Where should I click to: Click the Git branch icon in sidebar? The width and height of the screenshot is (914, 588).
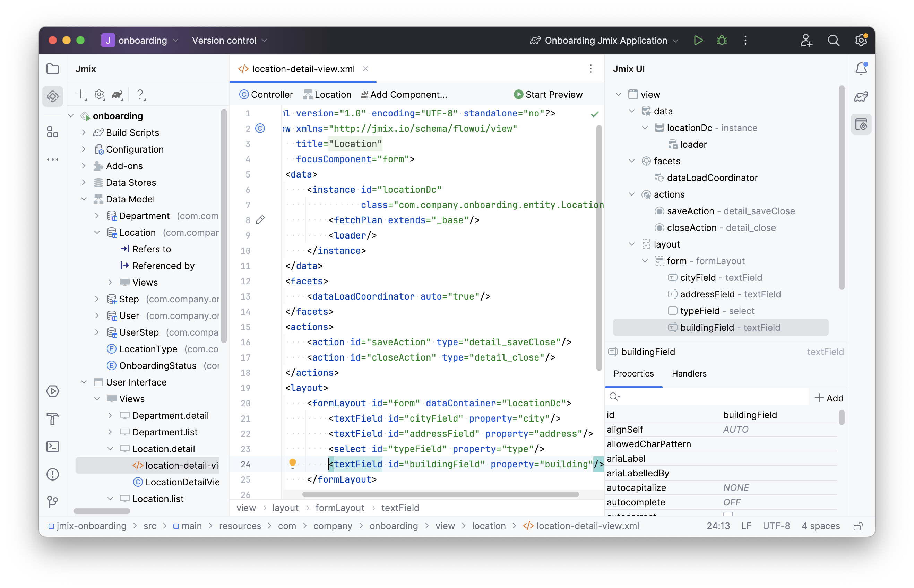coord(53,501)
